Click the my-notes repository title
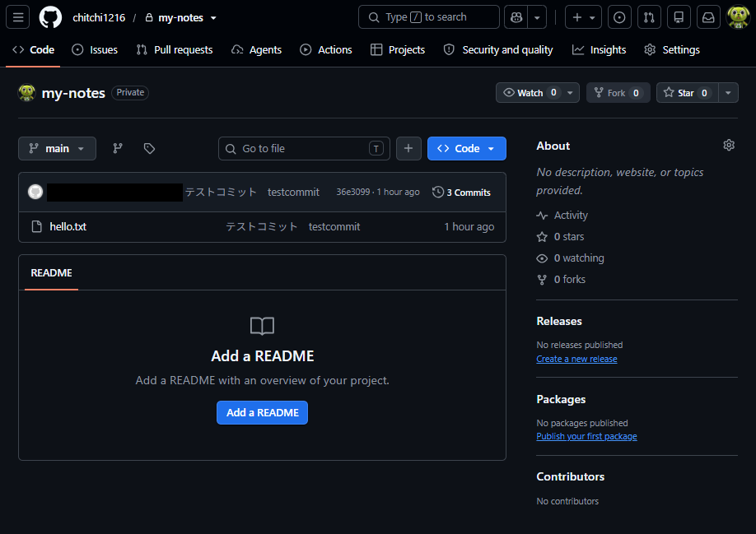Screen dimensions: 756x534 click(73, 93)
